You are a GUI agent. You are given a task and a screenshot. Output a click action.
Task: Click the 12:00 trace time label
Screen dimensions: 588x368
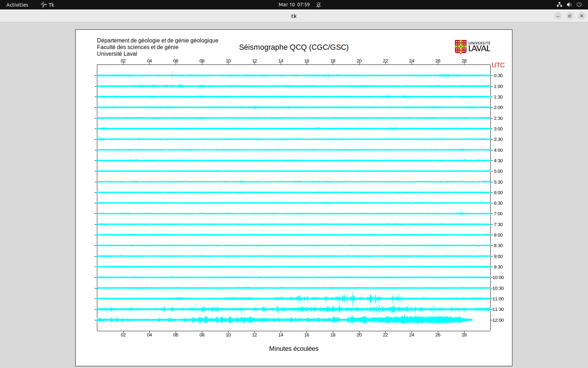pyautogui.click(x=498, y=320)
